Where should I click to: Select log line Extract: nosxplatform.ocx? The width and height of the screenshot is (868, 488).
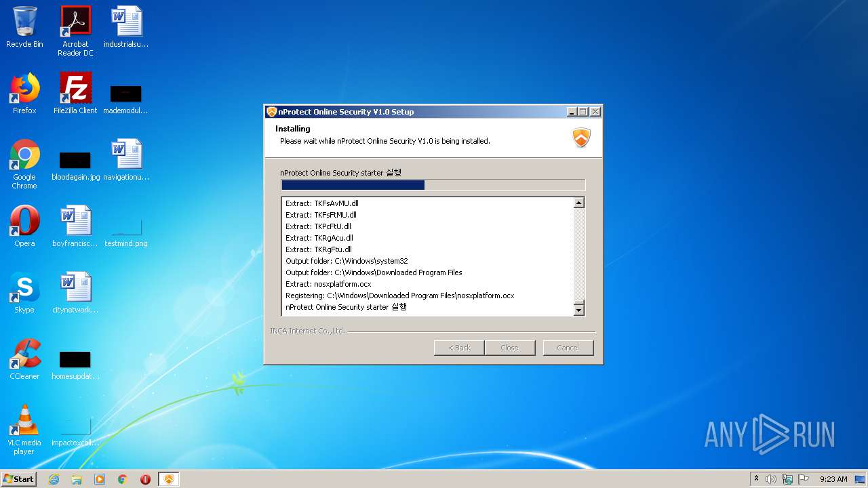pyautogui.click(x=328, y=284)
